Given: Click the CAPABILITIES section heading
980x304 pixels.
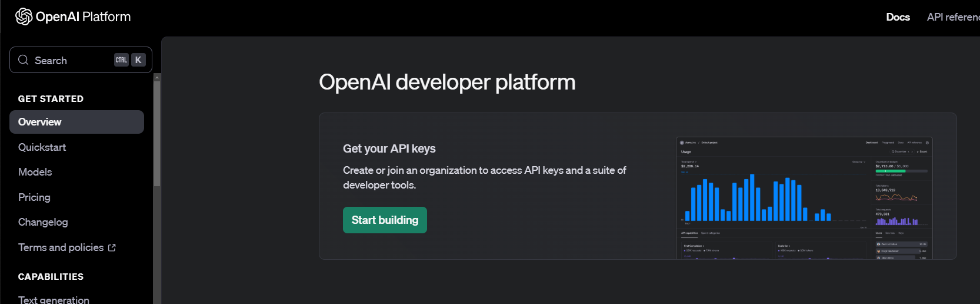Looking at the screenshot, I should point(51,277).
